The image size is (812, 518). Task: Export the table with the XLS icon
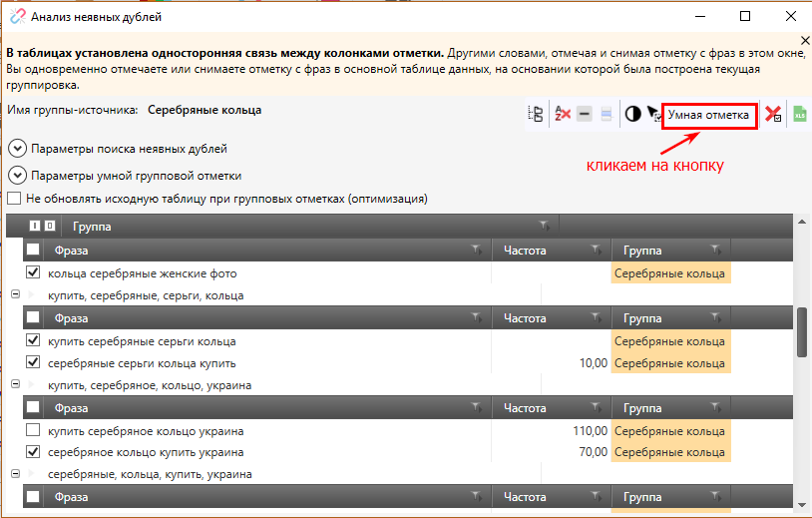point(800,114)
